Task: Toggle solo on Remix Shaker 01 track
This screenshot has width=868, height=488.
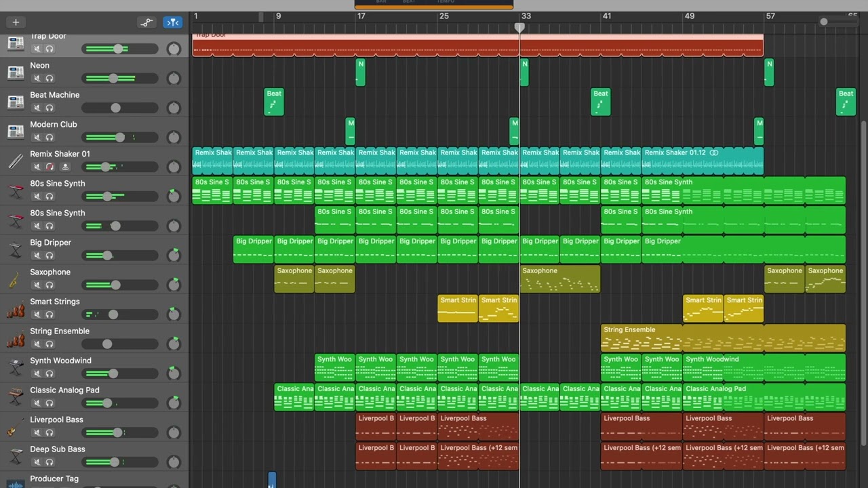Action: [50, 167]
